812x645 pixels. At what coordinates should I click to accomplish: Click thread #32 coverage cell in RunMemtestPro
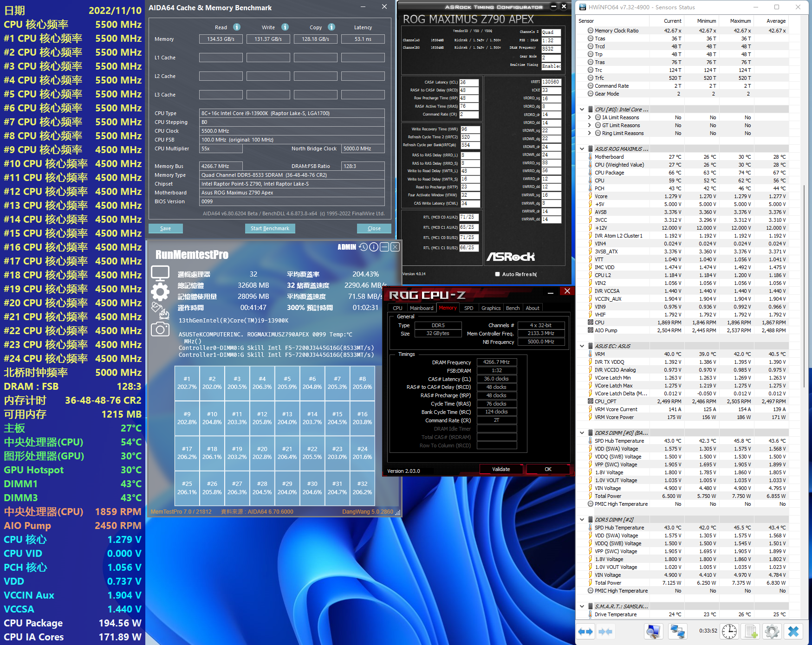pyautogui.click(x=362, y=488)
